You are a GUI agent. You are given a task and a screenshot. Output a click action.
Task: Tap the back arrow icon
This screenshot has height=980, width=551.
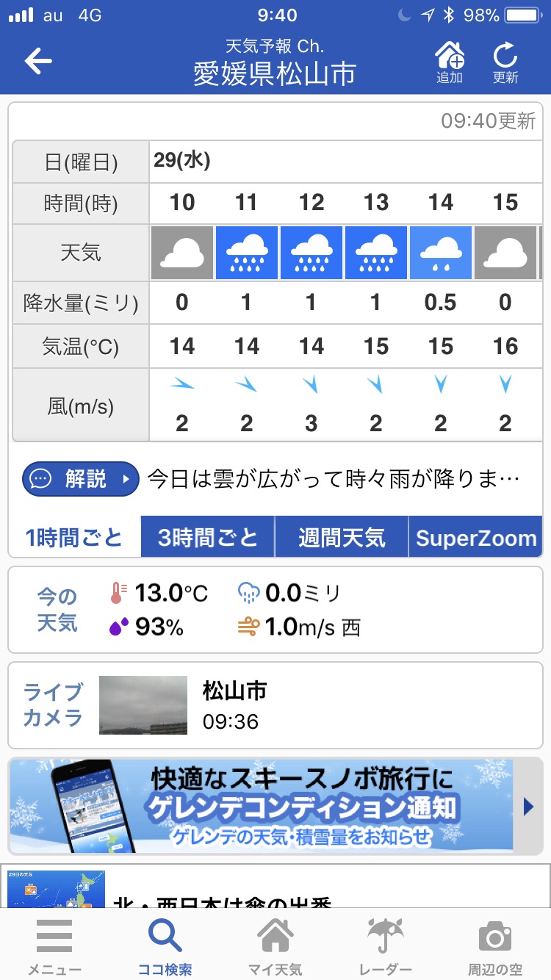click(38, 61)
